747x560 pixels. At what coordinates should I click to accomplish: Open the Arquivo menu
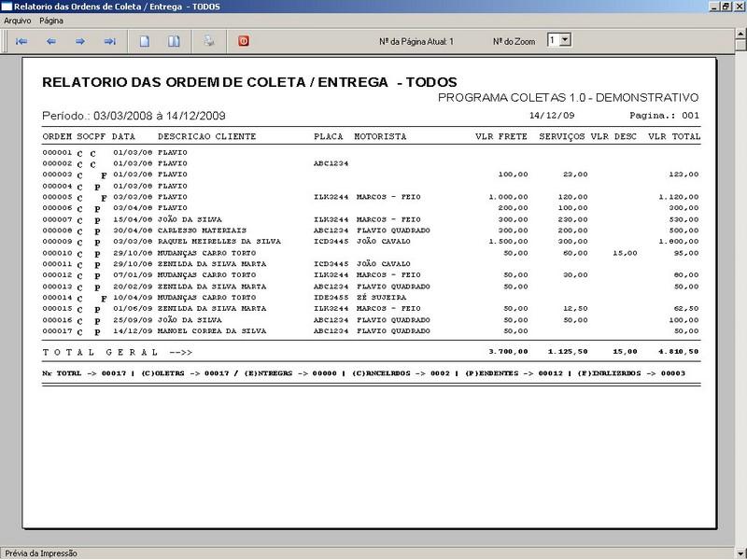pos(17,21)
